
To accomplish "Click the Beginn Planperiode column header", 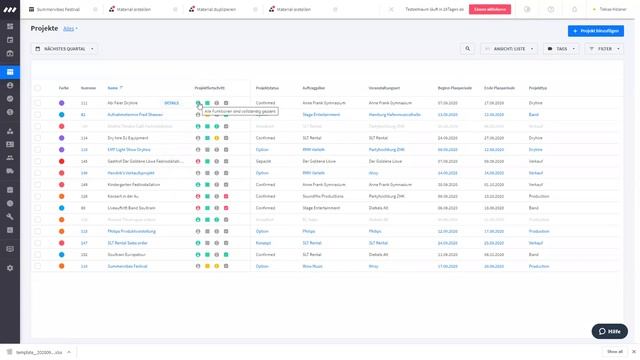I will point(455,88).
